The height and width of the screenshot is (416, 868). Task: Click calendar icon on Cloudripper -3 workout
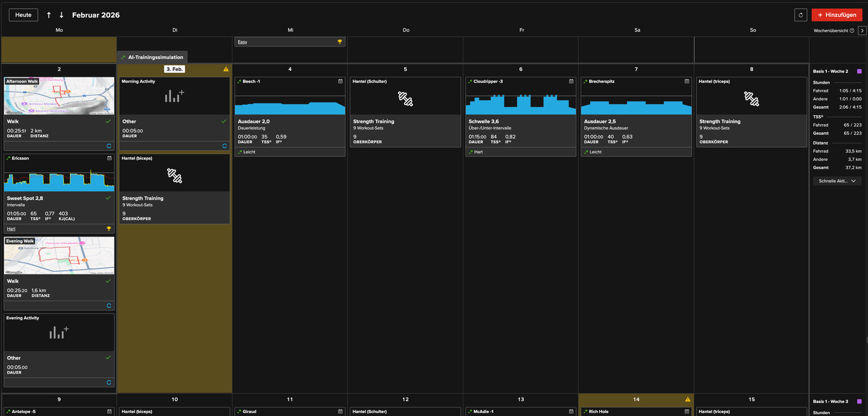point(571,81)
